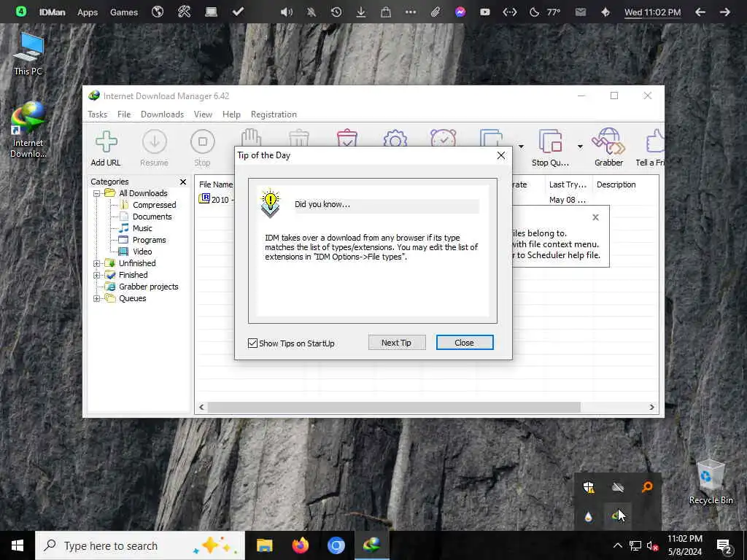Expand the Finished category node
747x560 pixels.
[97, 275]
